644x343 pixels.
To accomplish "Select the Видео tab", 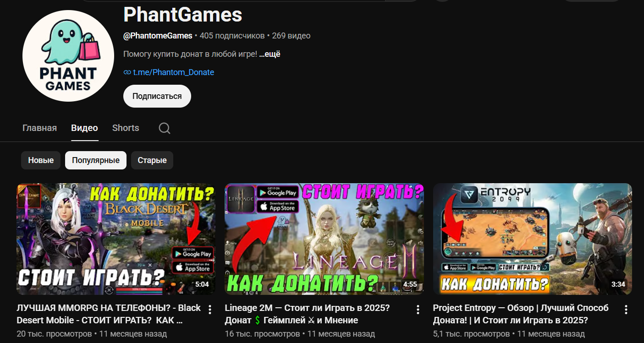I will 84,128.
